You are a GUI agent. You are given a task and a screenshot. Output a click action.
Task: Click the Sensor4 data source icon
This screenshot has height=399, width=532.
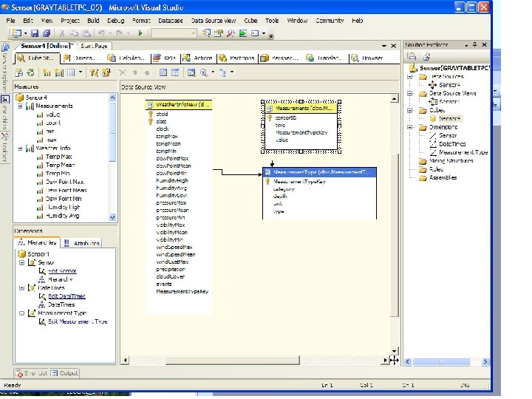[433, 84]
